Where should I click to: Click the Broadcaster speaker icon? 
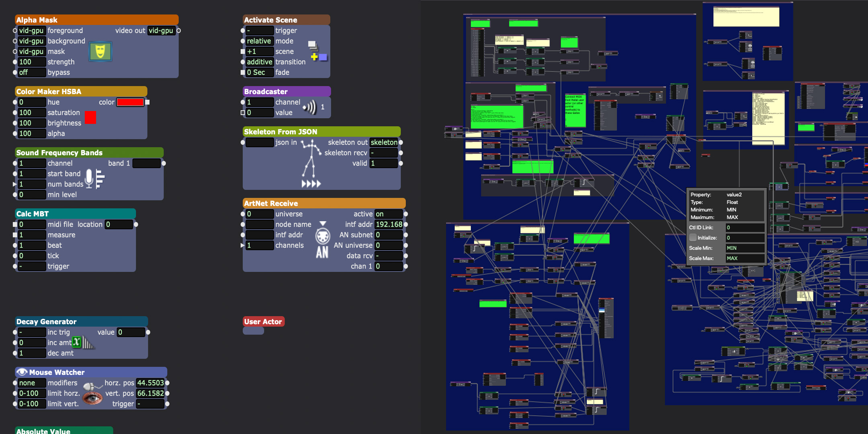(309, 107)
